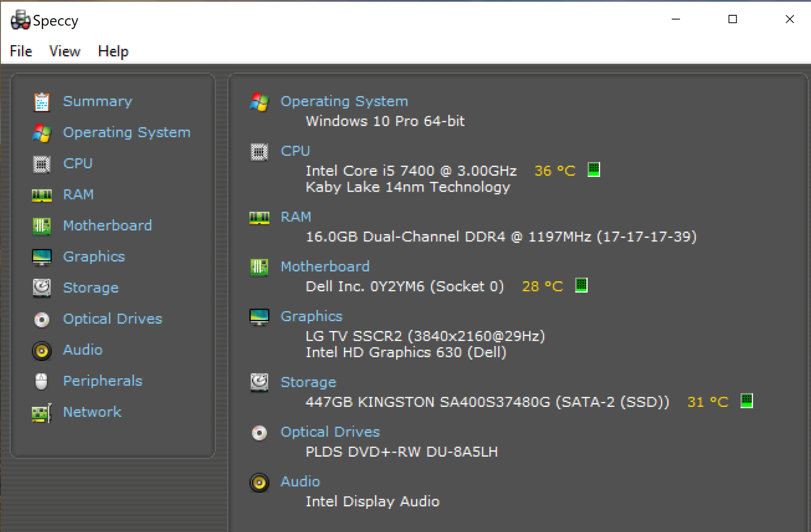
Task: Click Intel Display Audio text
Action: [x=372, y=502]
